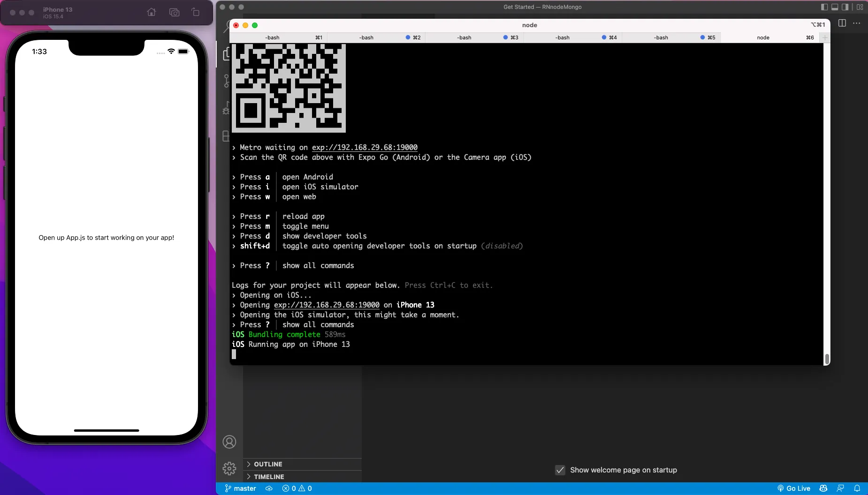Click the Metro exp://192.168.29.68:19000 link
Viewport: 868px width, 495px height.
pos(365,147)
